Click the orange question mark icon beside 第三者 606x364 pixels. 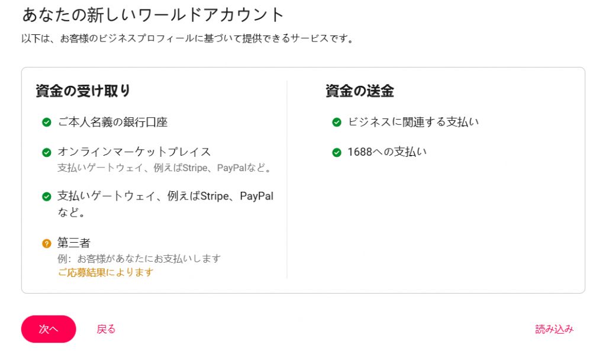tap(46, 243)
